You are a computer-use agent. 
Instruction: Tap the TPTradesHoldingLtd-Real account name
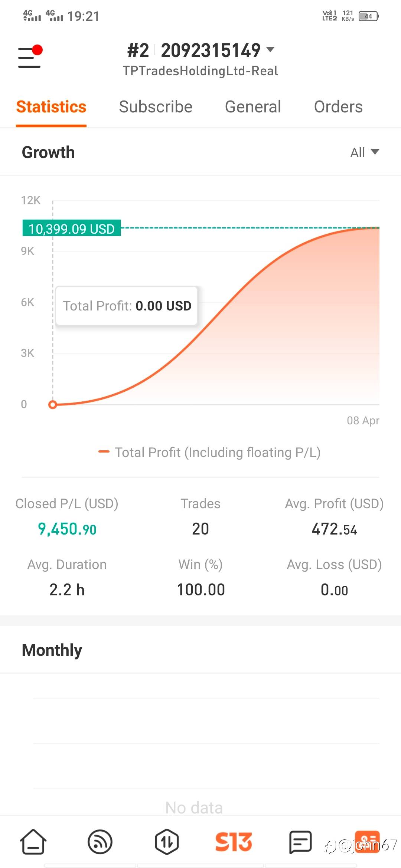200,71
